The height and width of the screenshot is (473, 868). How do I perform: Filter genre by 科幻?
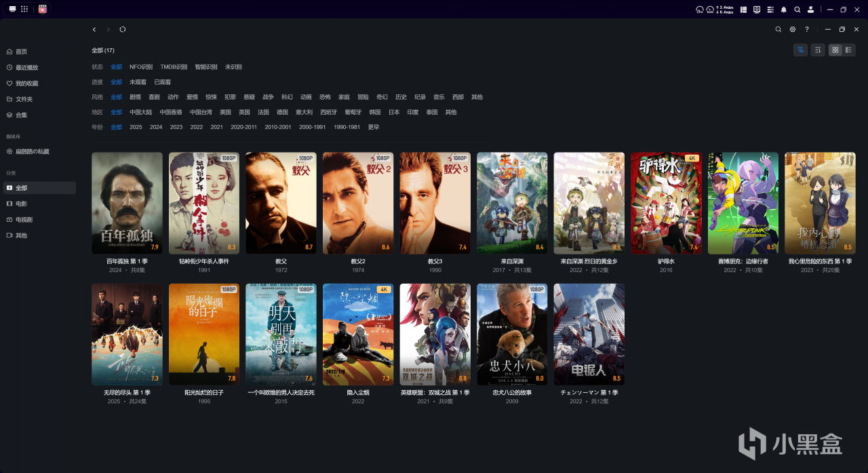pyautogui.click(x=288, y=97)
